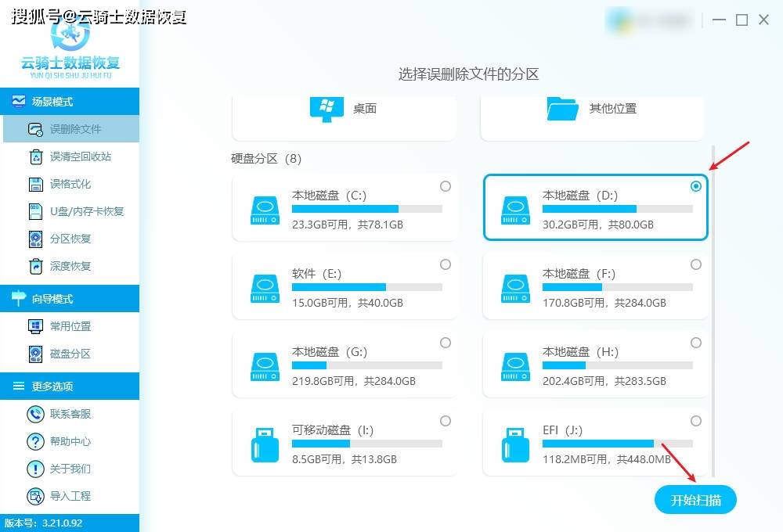Click the 误清空回收站 recycle bin icon
783x532 pixels.
pyautogui.click(x=35, y=156)
